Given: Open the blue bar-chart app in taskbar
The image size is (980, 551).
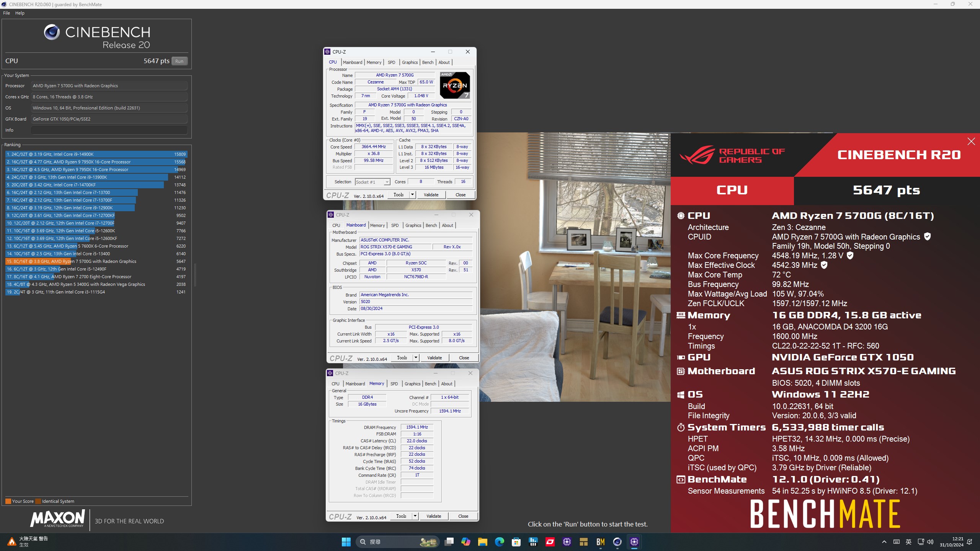Looking at the screenshot, I should tap(533, 542).
